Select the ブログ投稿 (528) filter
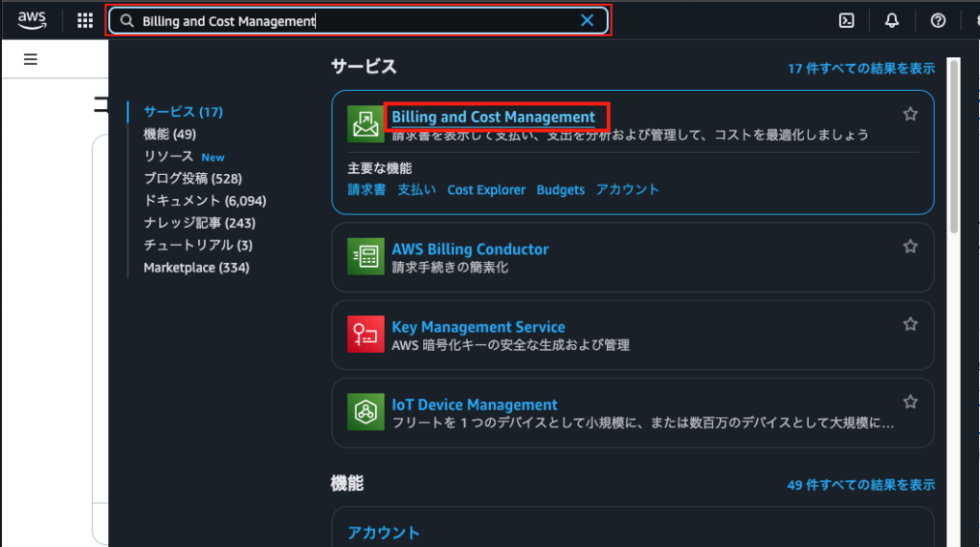 coord(193,179)
